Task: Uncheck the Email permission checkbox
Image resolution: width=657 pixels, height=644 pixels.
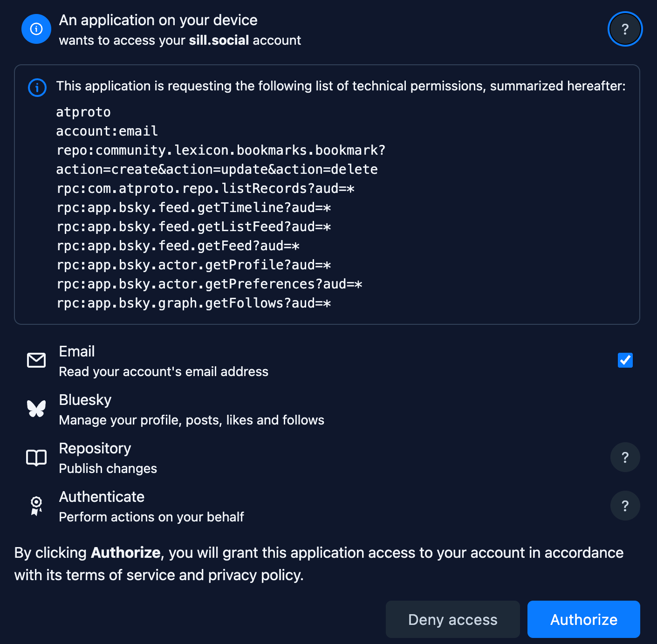Action: pos(625,360)
